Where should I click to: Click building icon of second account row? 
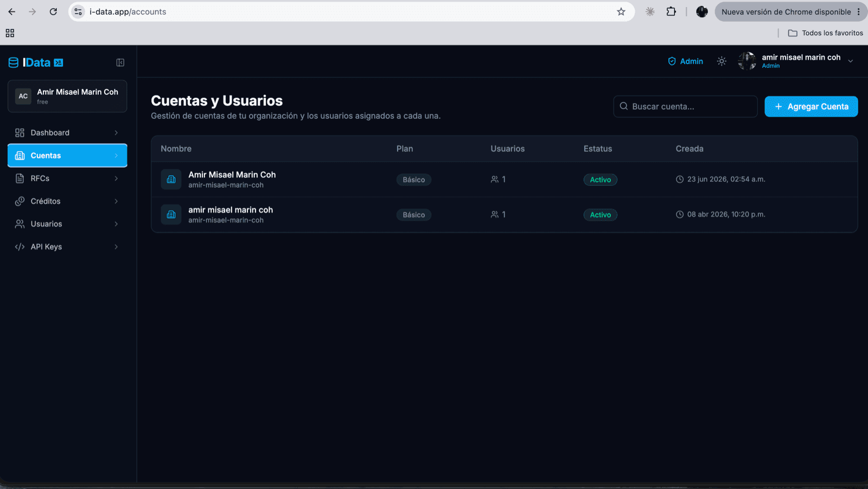171,214
